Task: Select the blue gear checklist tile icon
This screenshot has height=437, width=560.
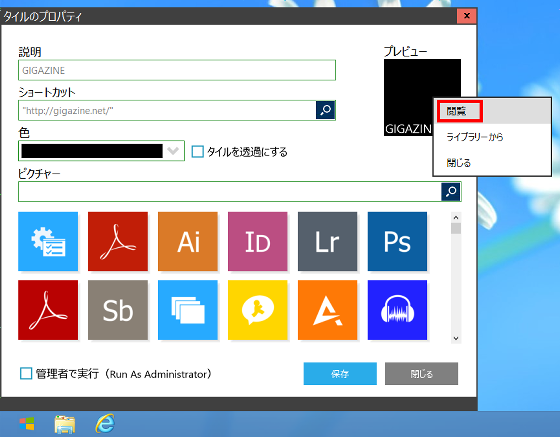Action: click(x=48, y=241)
